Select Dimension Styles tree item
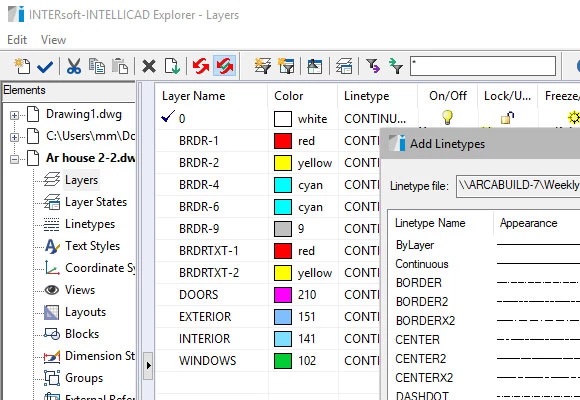580x400 pixels. point(100,356)
